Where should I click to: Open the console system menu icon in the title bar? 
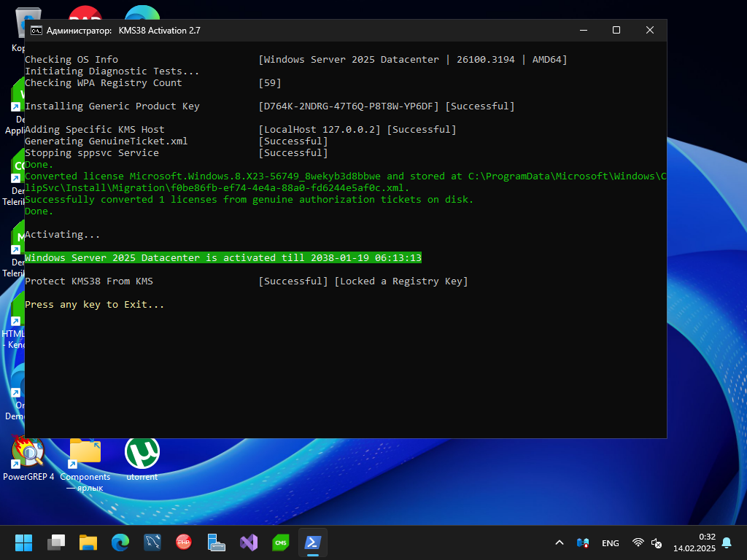(x=36, y=31)
